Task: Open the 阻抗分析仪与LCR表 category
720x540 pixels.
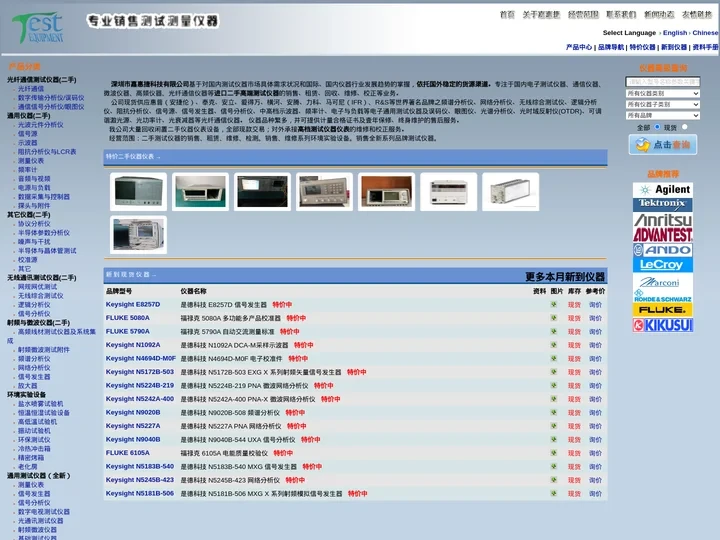Action: [x=47, y=152]
